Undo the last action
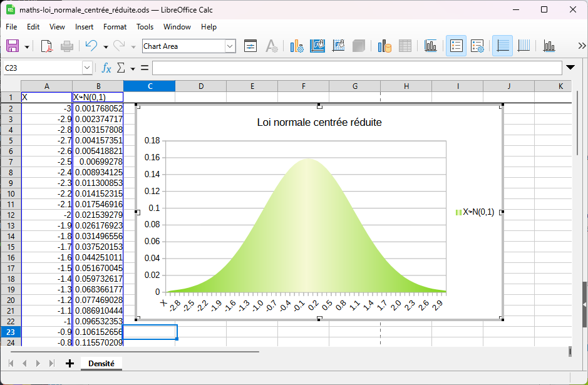This screenshot has height=385, width=588. [91, 46]
